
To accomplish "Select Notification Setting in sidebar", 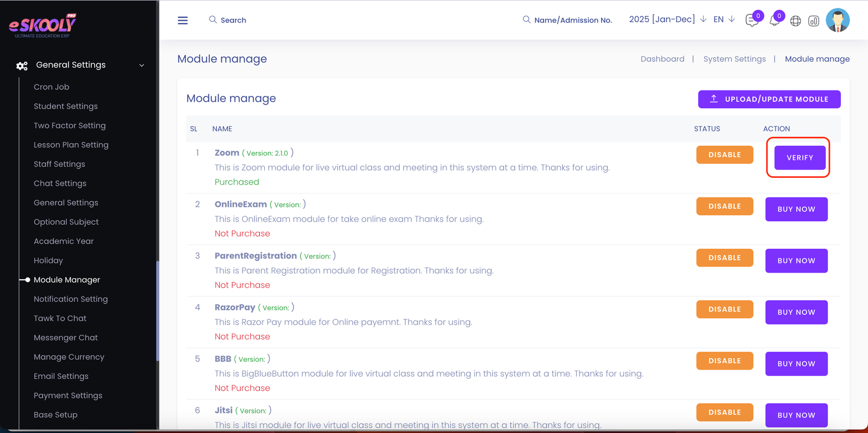I will click(71, 299).
